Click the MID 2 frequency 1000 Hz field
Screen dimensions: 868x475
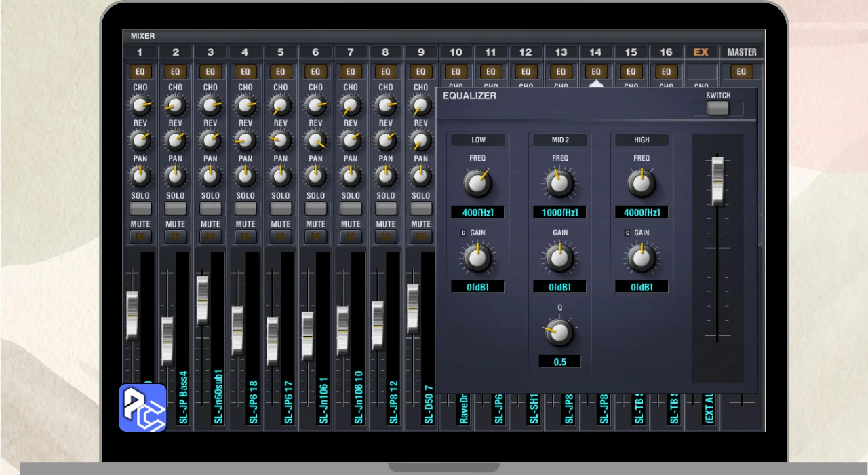(x=559, y=212)
